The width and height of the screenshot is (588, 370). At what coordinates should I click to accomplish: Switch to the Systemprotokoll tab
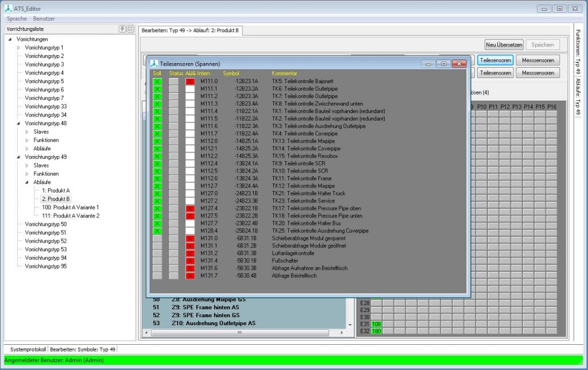point(28,349)
